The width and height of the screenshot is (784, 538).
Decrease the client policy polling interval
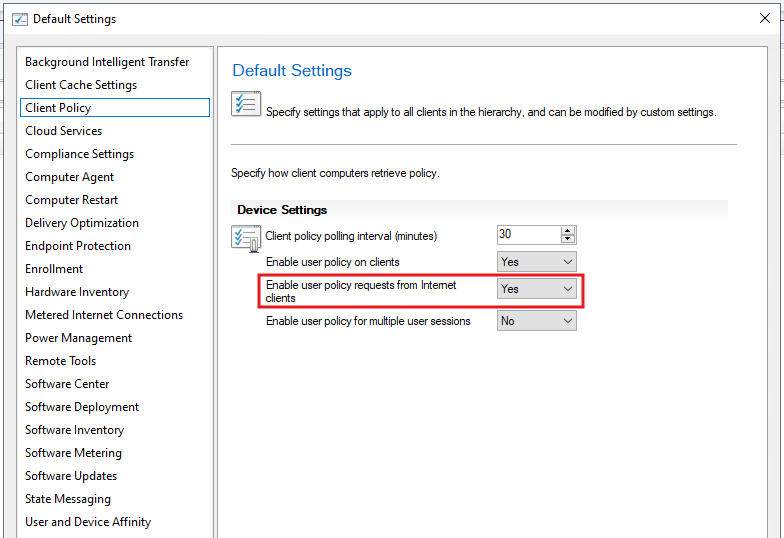click(x=568, y=240)
